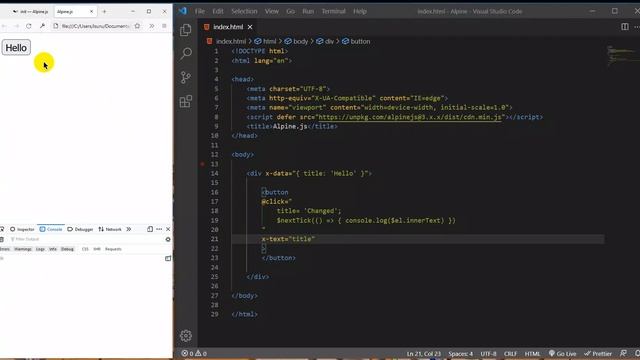Open the browser hamburger menu
This screenshot has height=360, width=640.
point(164,26)
